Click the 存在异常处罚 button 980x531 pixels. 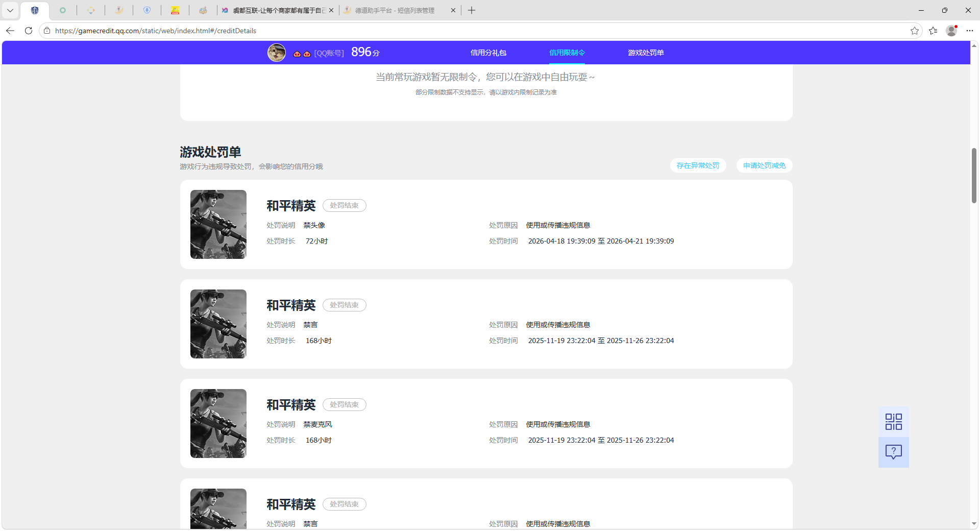698,165
